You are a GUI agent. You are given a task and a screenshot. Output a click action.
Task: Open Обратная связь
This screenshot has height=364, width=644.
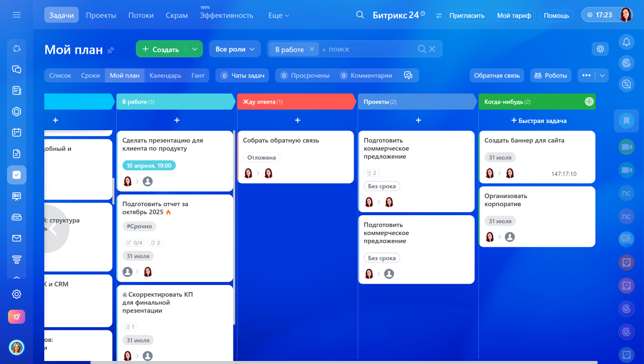click(497, 75)
